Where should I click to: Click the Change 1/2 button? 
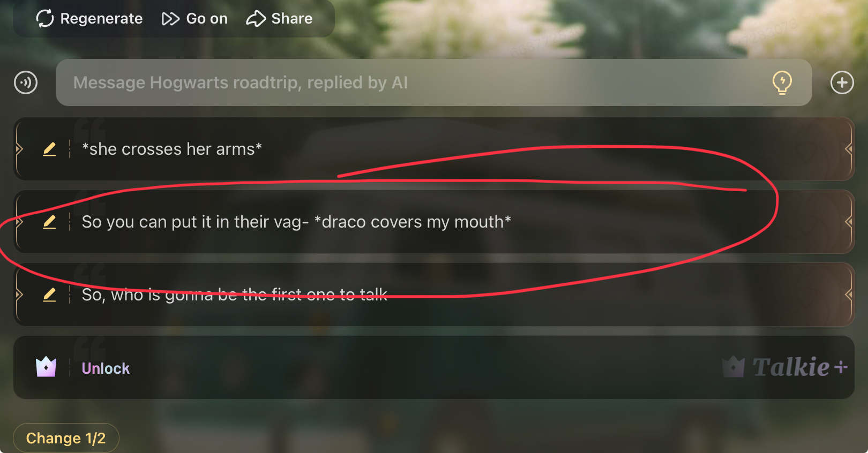point(66,438)
